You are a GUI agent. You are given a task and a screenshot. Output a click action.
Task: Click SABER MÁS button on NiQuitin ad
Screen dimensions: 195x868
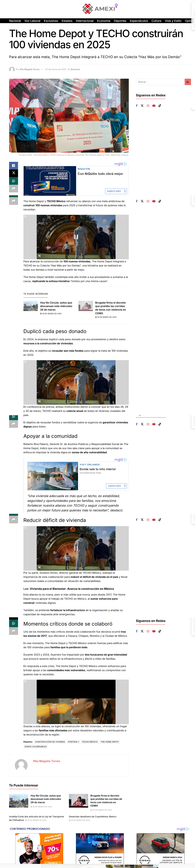[116, 191]
